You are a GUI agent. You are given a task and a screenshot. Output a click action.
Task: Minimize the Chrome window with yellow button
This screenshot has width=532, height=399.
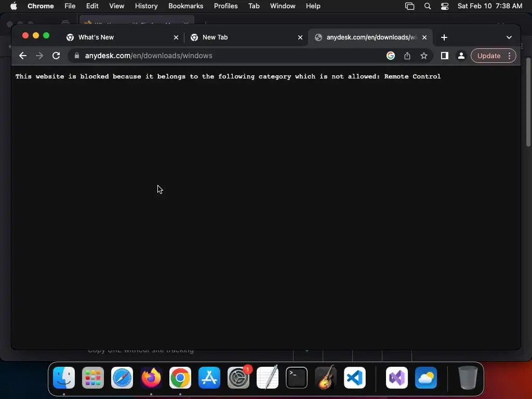pos(36,36)
